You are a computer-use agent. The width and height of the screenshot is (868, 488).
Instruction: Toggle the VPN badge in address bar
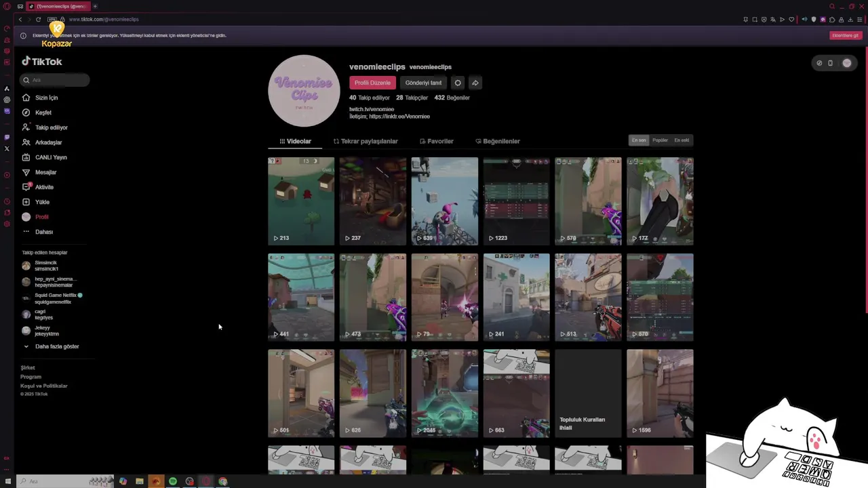tap(52, 20)
